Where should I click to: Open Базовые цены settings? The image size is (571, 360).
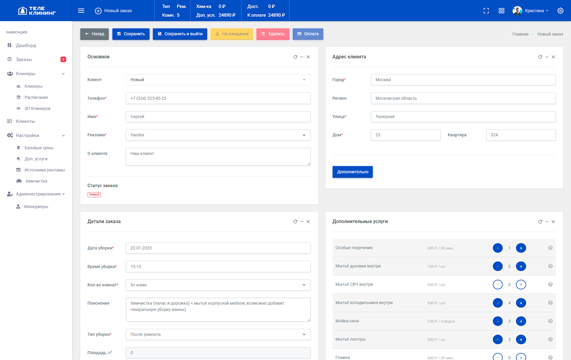pos(38,148)
